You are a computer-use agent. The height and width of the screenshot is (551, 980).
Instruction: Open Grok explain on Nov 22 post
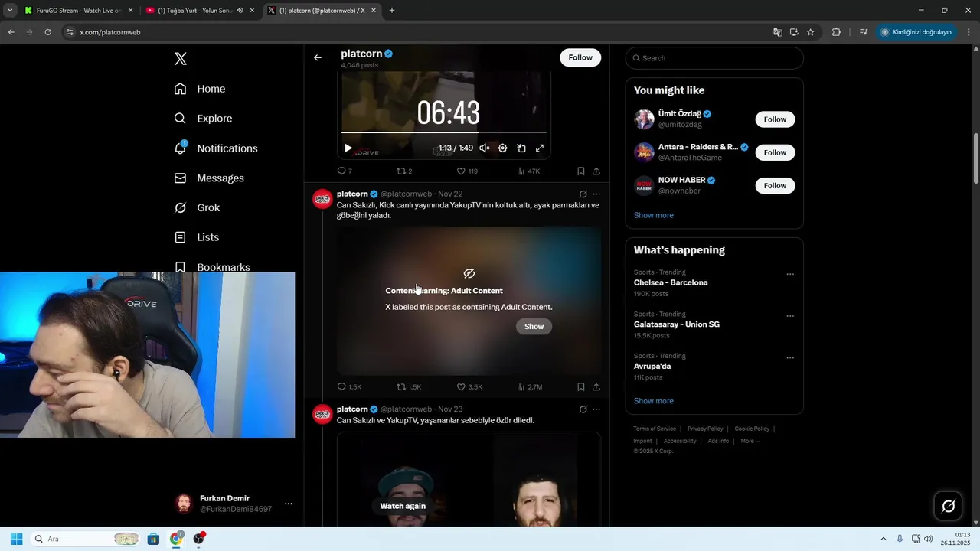(x=583, y=194)
